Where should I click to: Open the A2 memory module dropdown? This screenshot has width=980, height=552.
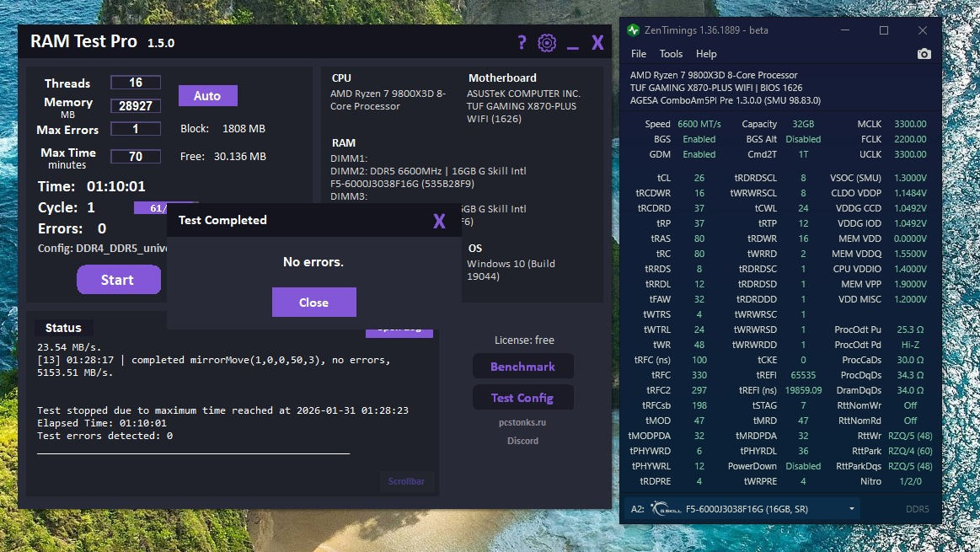coord(742,509)
